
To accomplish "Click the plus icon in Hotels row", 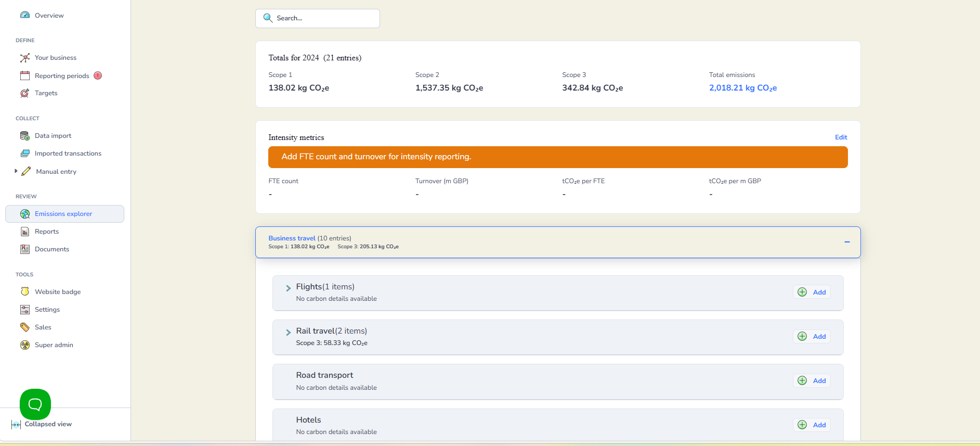I will pyautogui.click(x=802, y=425).
